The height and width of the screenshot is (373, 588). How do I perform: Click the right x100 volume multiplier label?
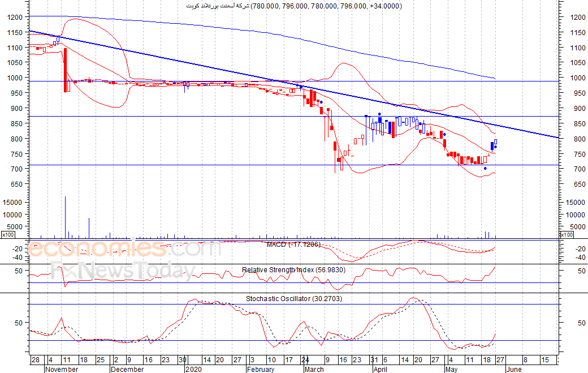point(567,235)
